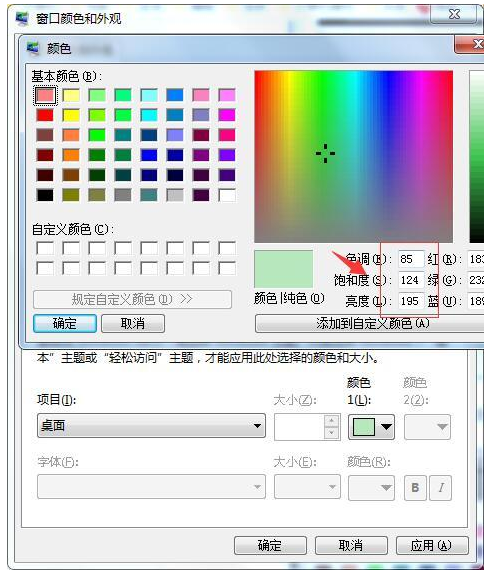Viewport: 492px width, 577px height.
Task: Click the 窗口颜色和外观 title icon
Action: 22,18
